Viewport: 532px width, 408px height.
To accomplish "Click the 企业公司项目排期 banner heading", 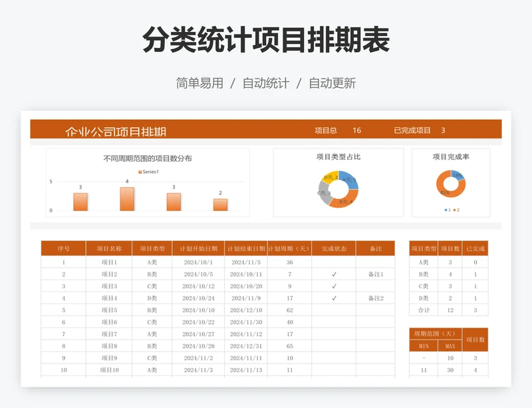I will [116, 131].
